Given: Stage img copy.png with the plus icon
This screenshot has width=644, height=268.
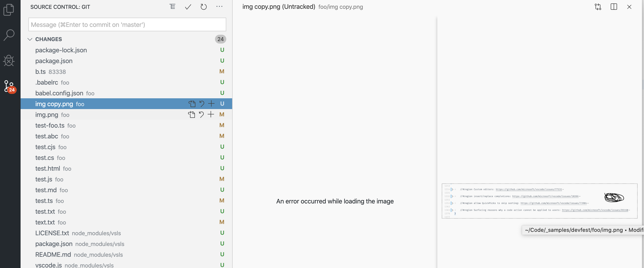Looking at the screenshot, I should [211, 104].
